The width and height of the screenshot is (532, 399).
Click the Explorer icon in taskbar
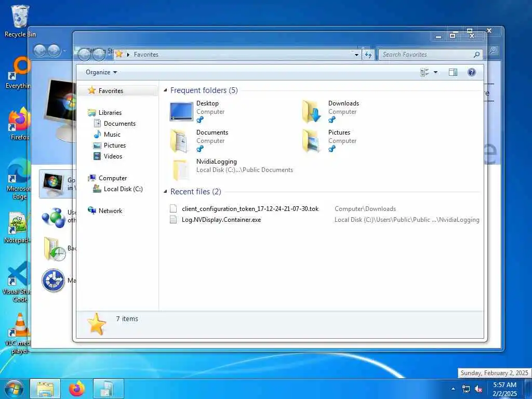pos(45,389)
